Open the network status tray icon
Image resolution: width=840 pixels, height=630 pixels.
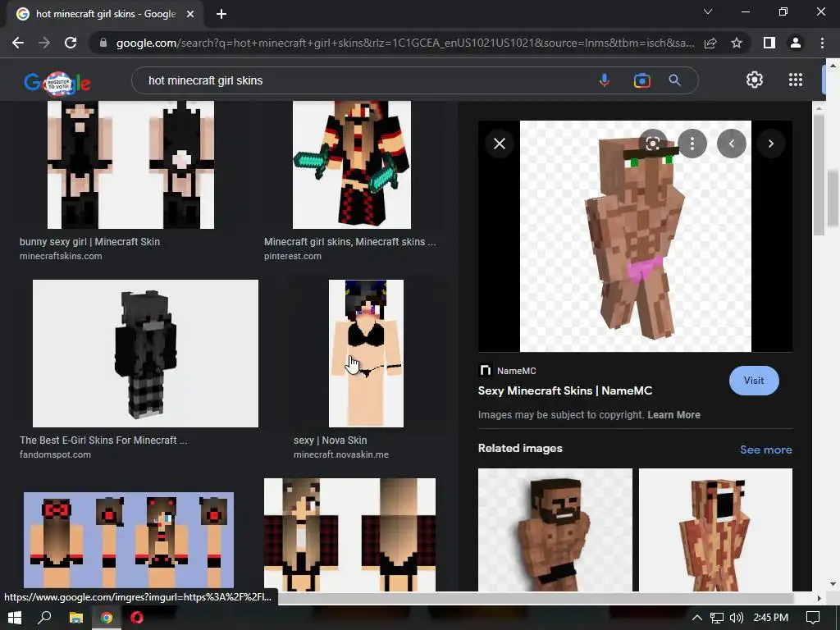pyautogui.click(x=717, y=618)
